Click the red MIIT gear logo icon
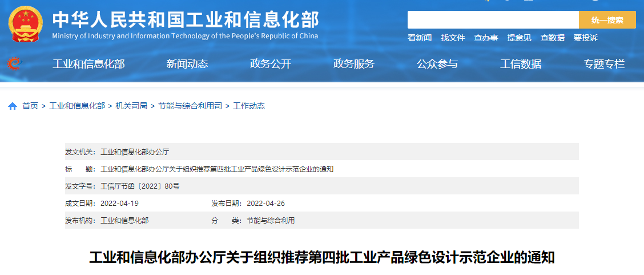Image resolution: width=644 pixels, height=275 pixels. (14, 63)
